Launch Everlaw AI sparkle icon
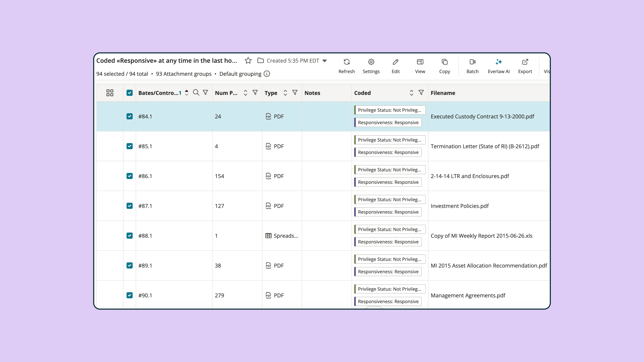This screenshot has width=644, height=362. 499,62
